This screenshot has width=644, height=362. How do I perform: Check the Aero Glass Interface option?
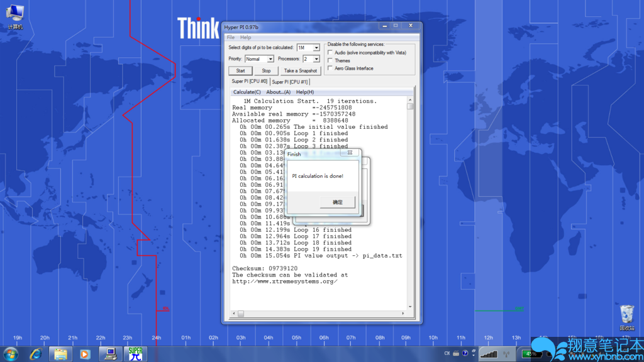(x=330, y=68)
